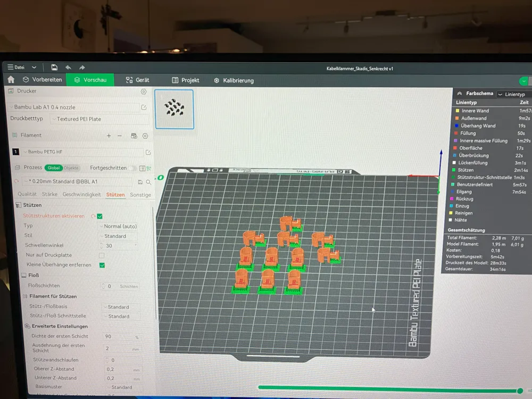
Task: Collapse the Farbschema panel
Action: click(x=460, y=93)
